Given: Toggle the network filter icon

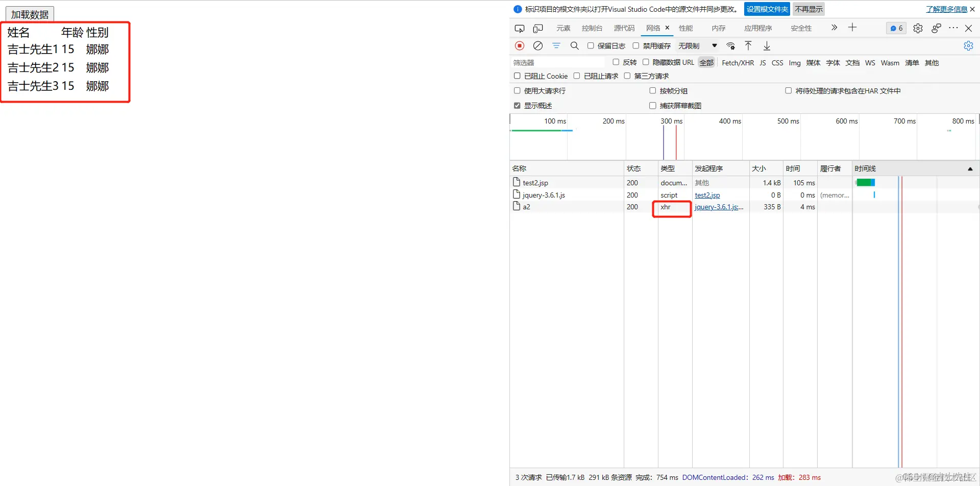Looking at the screenshot, I should point(556,46).
